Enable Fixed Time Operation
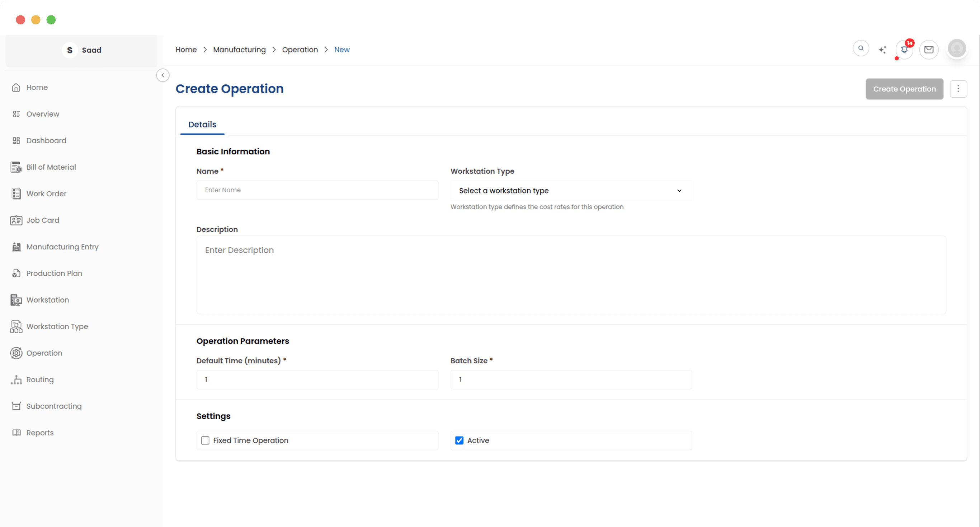The width and height of the screenshot is (980, 527). pos(205,440)
